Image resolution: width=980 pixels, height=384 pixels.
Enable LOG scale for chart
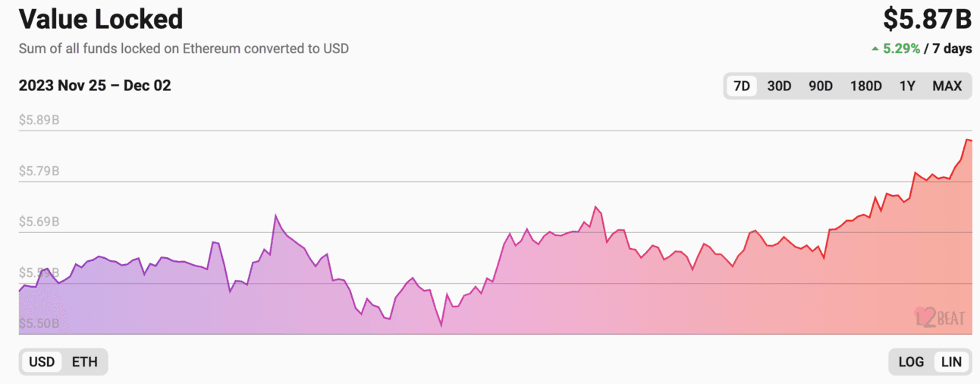pos(911,362)
